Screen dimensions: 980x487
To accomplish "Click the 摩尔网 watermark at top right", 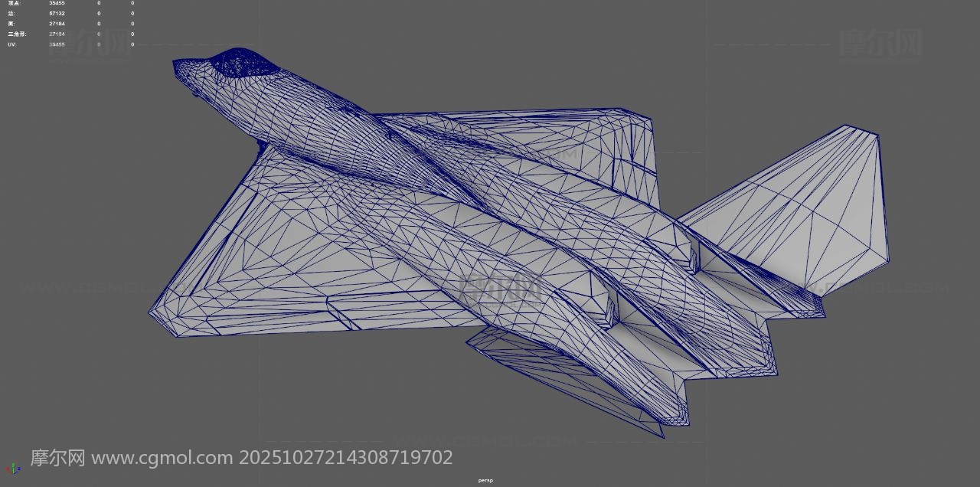I will click(880, 44).
